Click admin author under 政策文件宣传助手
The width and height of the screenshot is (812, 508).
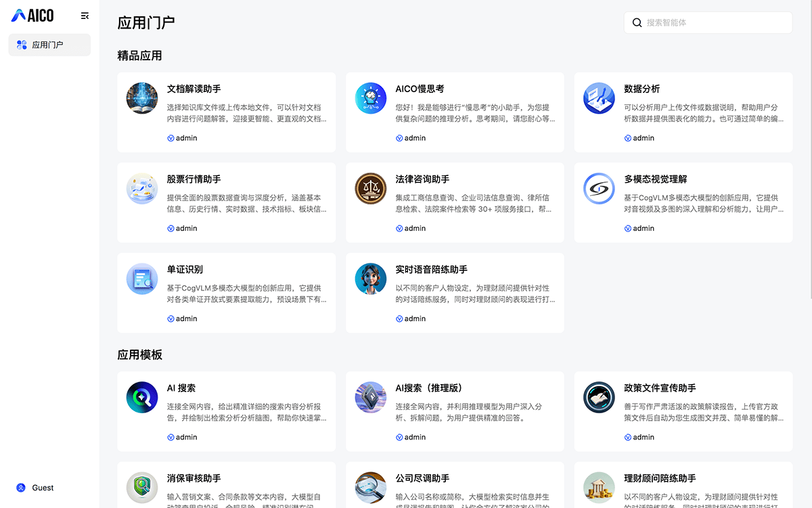click(x=639, y=437)
